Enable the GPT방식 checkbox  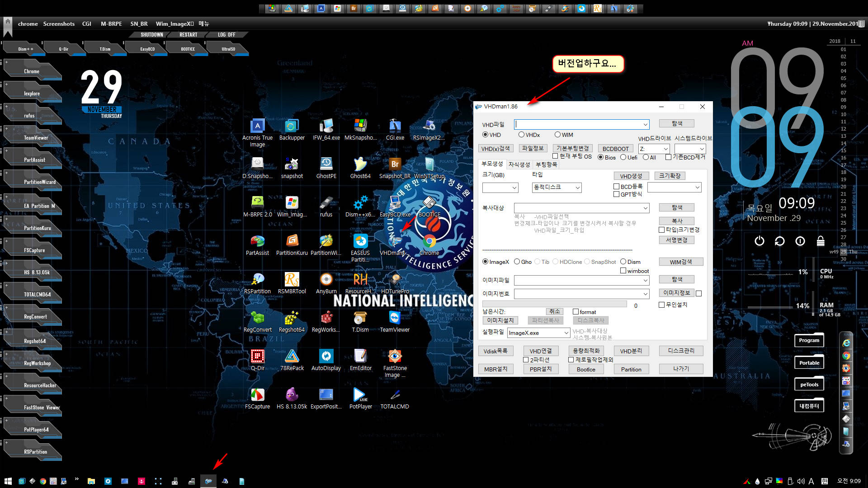616,194
